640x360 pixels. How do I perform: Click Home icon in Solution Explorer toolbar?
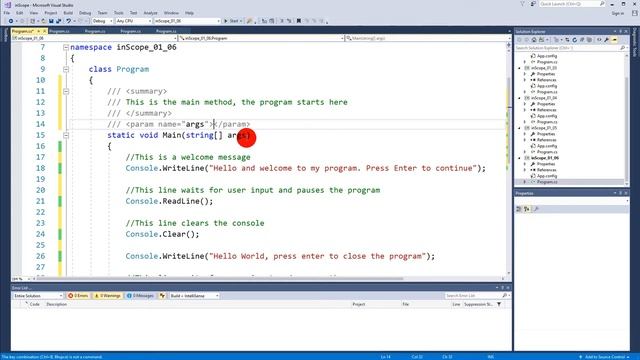[x=534, y=40]
